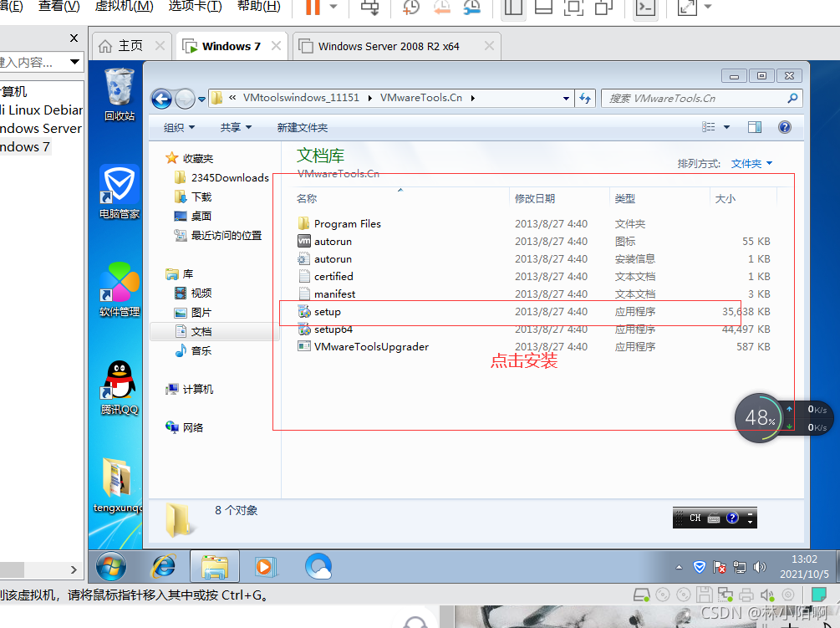Click the VMwareTools.Cn breadcrumb in address bar
840x628 pixels.
coord(421,98)
